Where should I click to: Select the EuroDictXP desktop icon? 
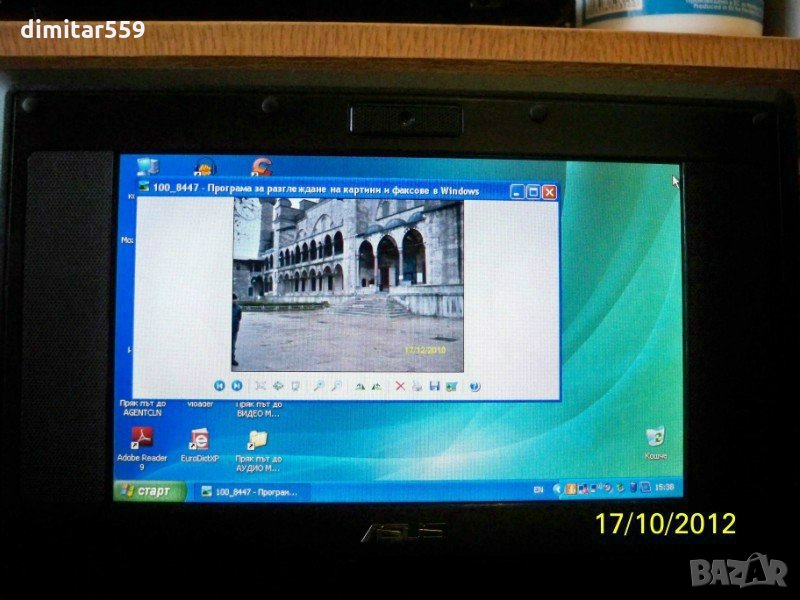point(199,440)
